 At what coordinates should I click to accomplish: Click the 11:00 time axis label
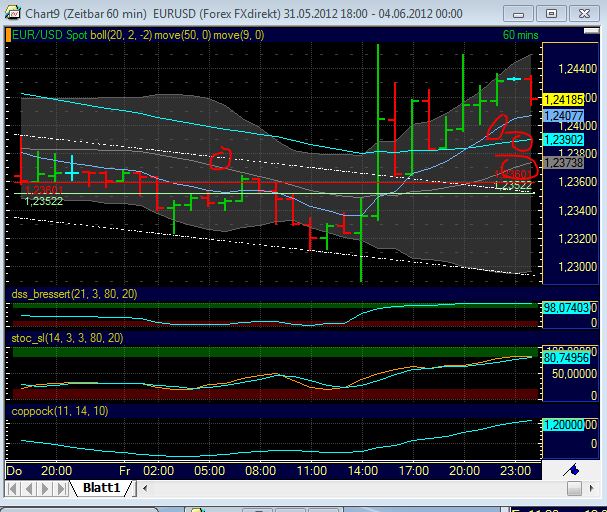click(312, 471)
